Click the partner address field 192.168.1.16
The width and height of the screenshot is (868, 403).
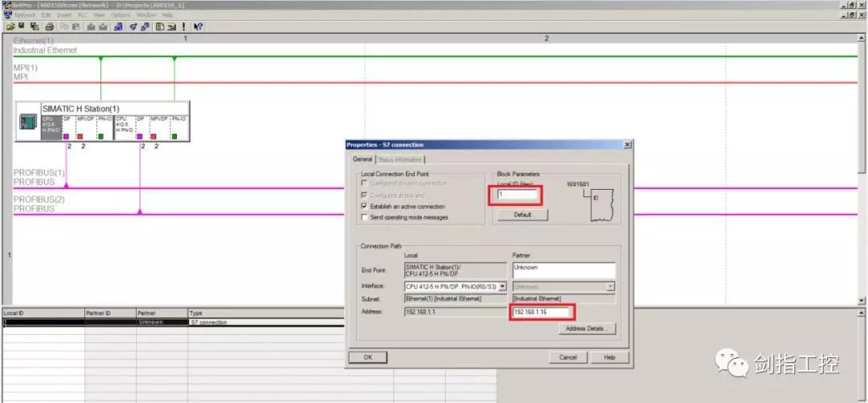(542, 312)
